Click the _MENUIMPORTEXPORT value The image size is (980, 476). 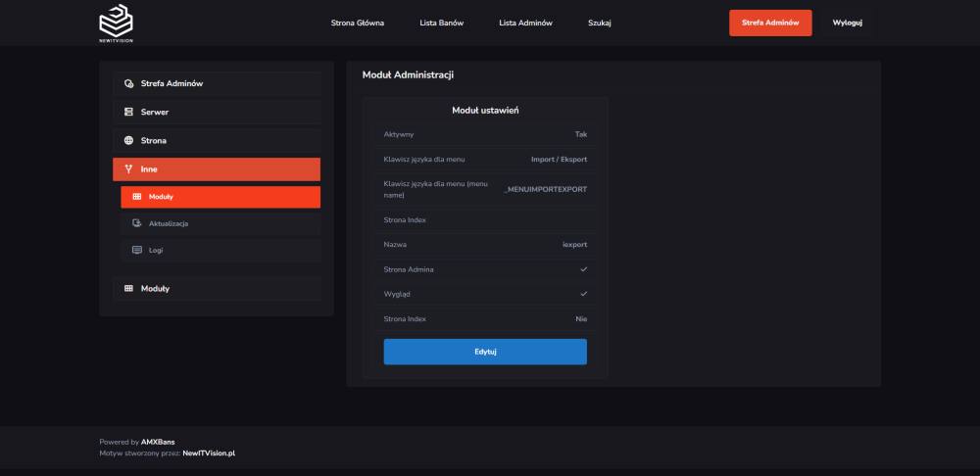coord(546,189)
